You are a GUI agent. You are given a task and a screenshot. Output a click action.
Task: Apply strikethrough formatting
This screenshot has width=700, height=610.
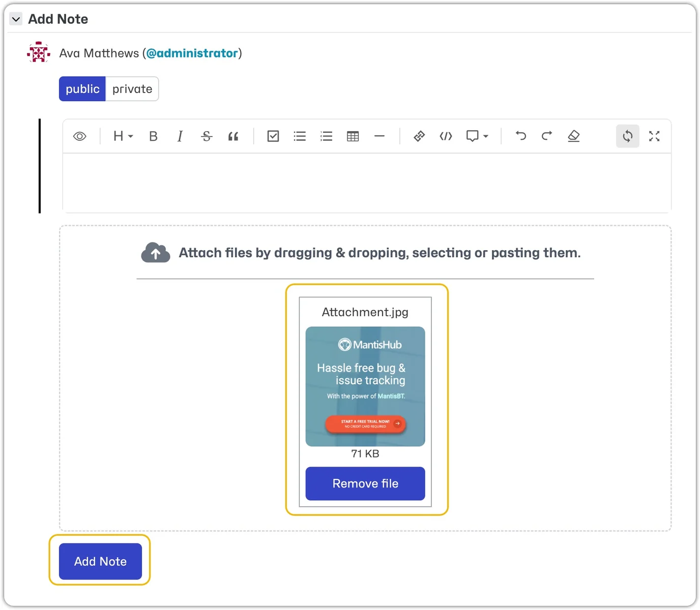[207, 136]
